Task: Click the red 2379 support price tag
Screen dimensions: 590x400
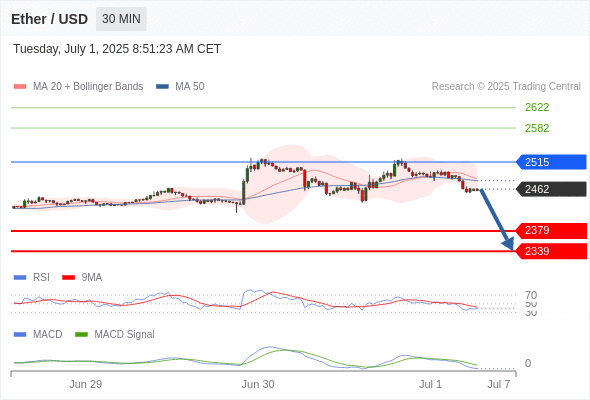Action: point(551,230)
